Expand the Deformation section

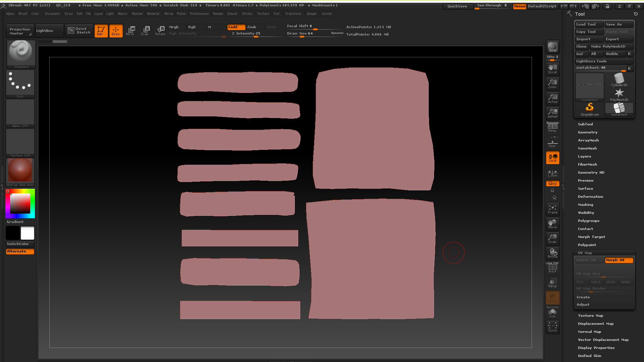click(590, 196)
